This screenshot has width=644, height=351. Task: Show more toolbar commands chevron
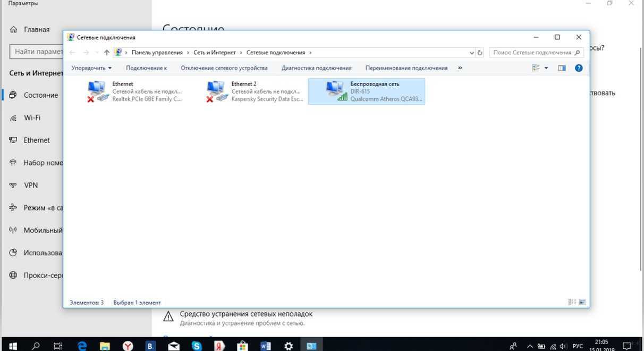pyautogui.click(x=460, y=68)
